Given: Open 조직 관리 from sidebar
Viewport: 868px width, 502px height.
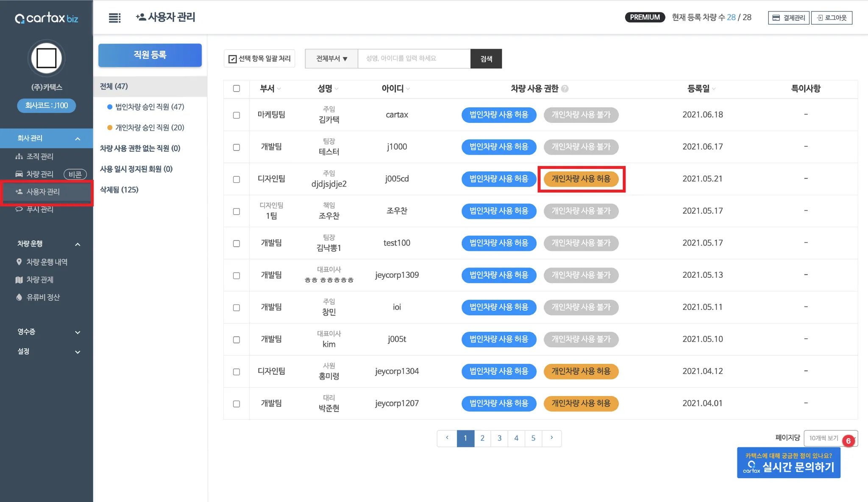Looking at the screenshot, I should click(39, 156).
